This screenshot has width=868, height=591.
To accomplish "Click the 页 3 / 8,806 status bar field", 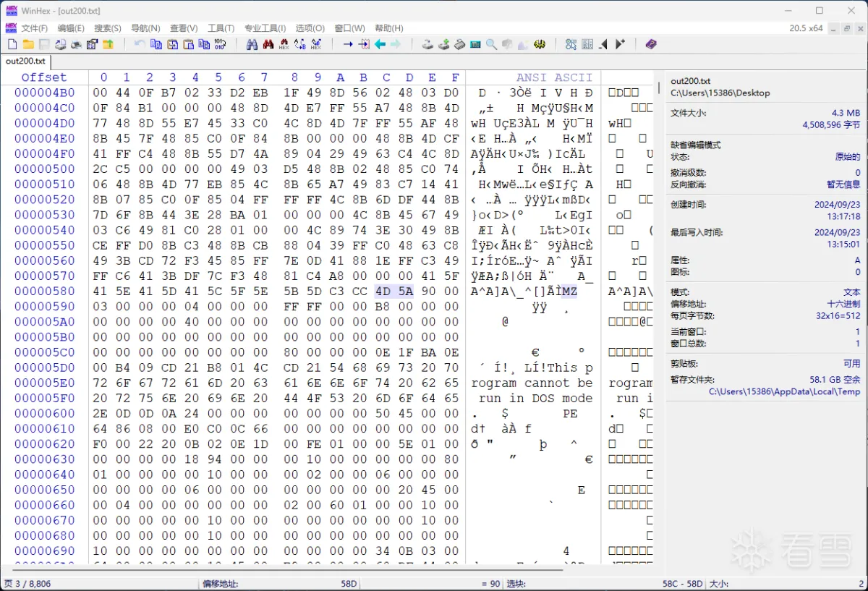I will [x=27, y=584].
